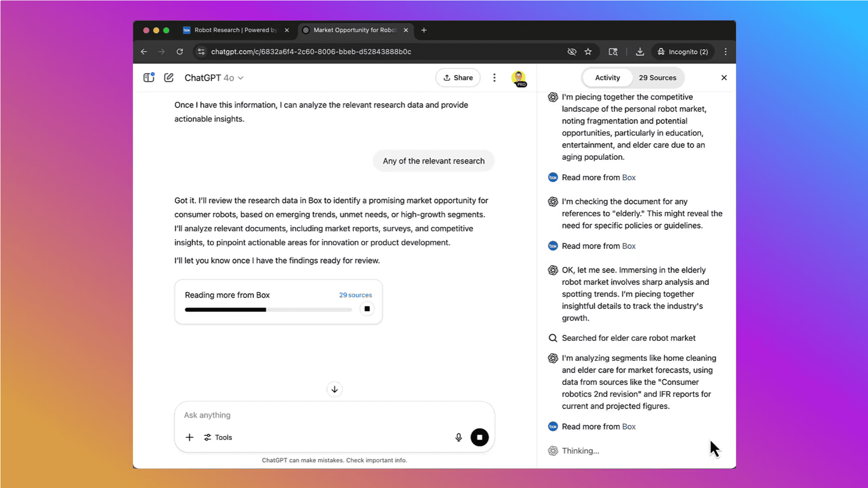Click the magnifier icon beside elder care search entry
This screenshot has height=488, width=868.
pyautogui.click(x=553, y=338)
